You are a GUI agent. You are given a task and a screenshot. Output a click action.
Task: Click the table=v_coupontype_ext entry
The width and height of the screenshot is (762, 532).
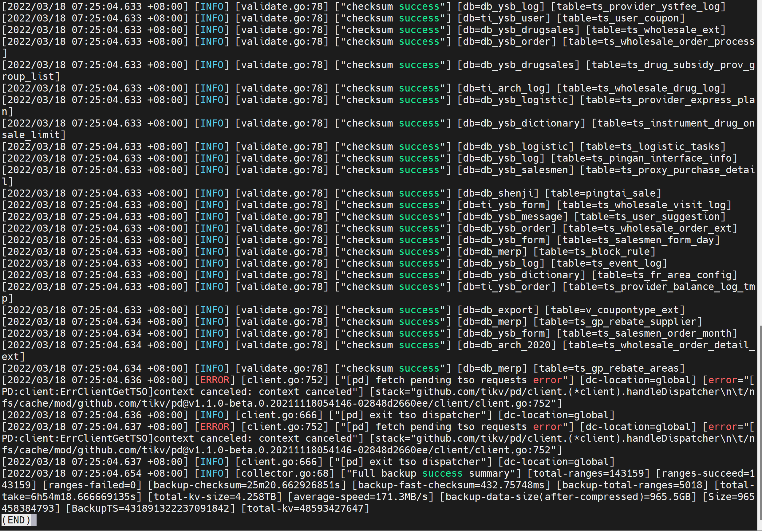[614, 310]
